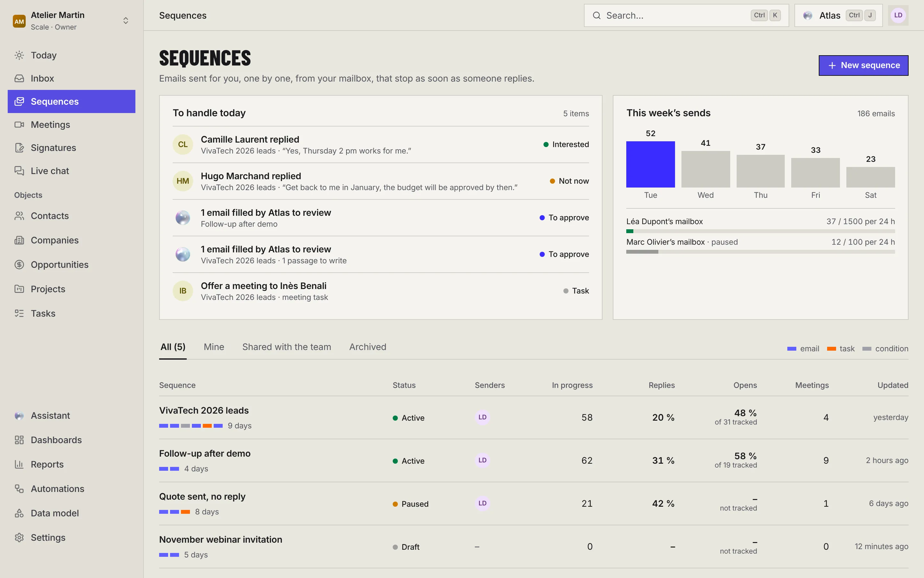The width and height of the screenshot is (924, 578).
Task: Open Camille Laurent replied item
Action: pos(381,145)
